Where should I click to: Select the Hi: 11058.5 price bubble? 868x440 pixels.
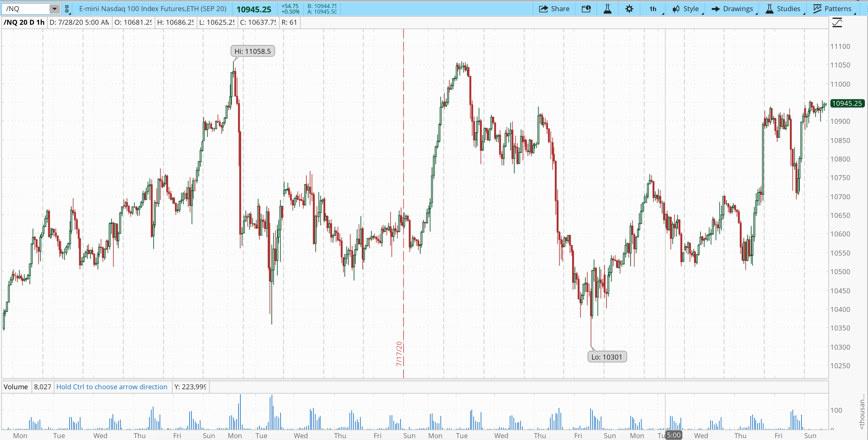click(253, 51)
